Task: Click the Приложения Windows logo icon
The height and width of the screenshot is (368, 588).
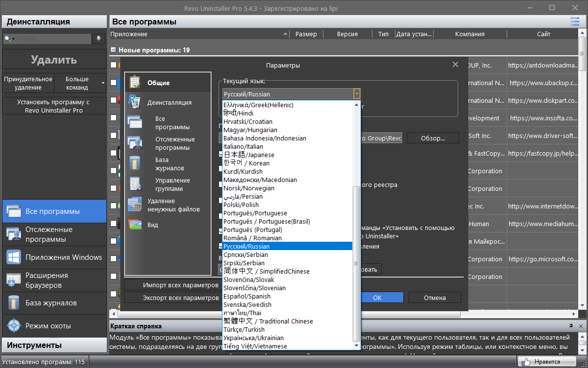Action: tap(13, 257)
